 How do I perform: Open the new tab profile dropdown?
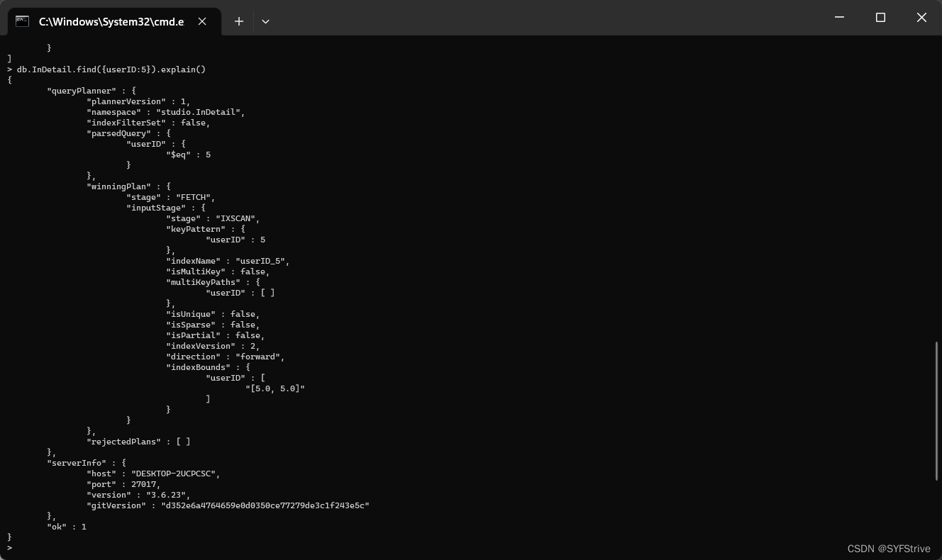[265, 21]
